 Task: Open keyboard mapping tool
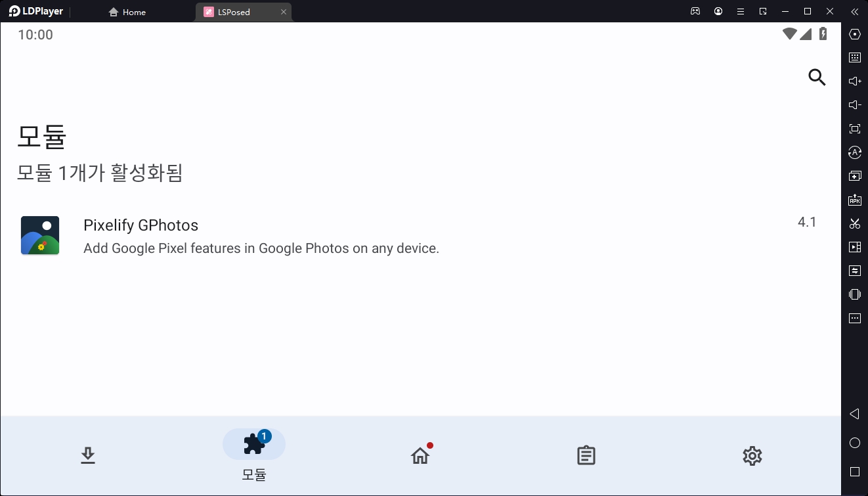tap(855, 58)
